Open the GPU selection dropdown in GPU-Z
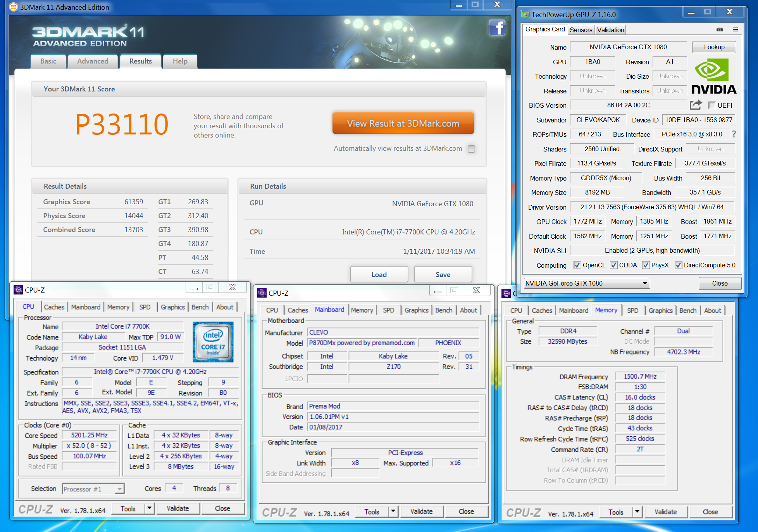This screenshot has height=532, width=758. coord(587,283)
